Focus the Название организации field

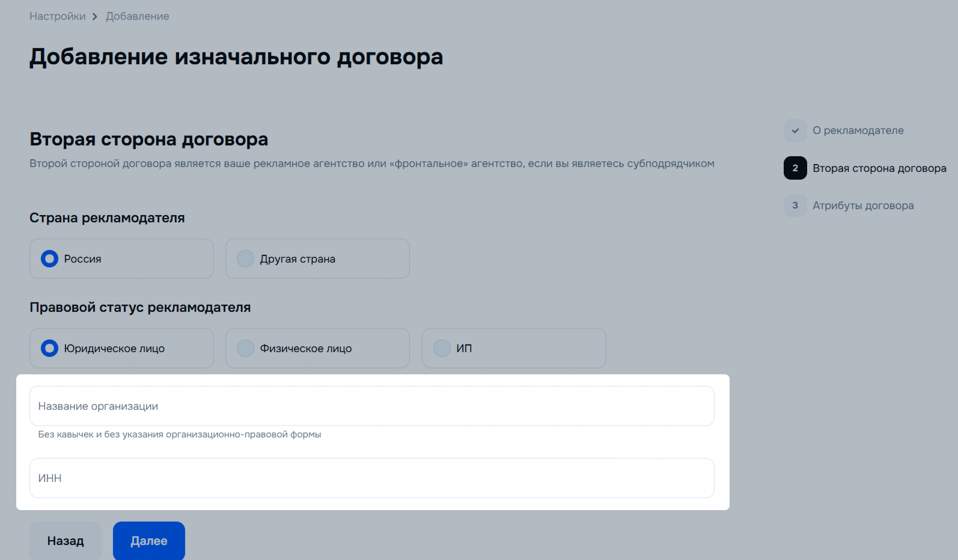[371, 406]
